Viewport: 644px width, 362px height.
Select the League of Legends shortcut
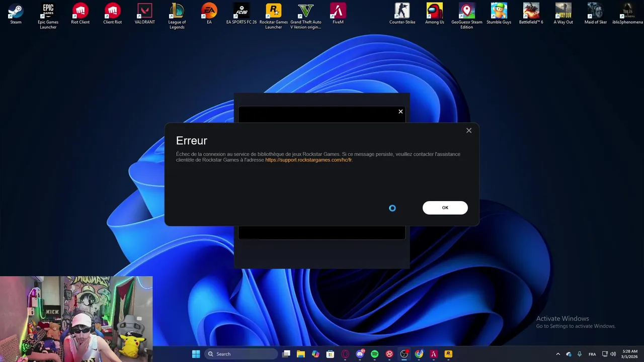pyautogui.click(x=177, y=16)
